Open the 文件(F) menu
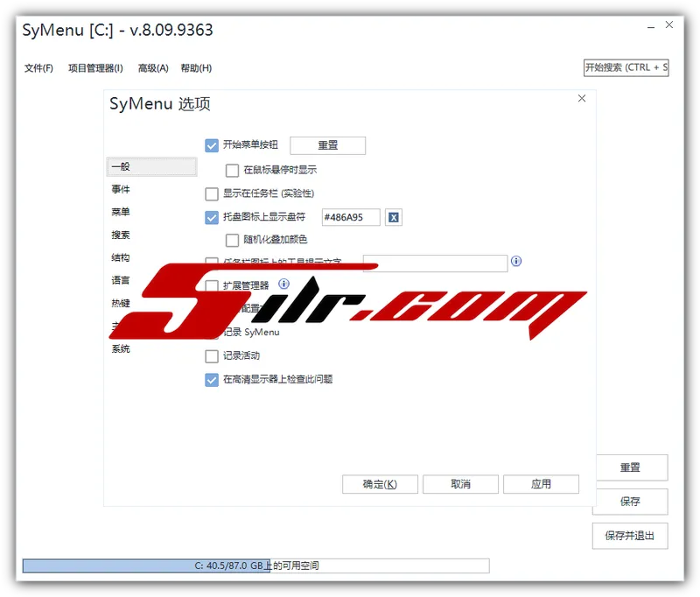This screenshot has width=700, height=597. coord(38,68)
